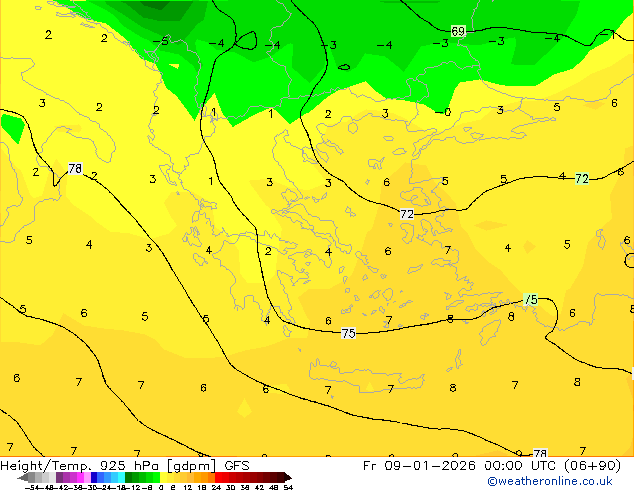
Task: Click the '-54' legend scale value
Action: coord(34,487)
